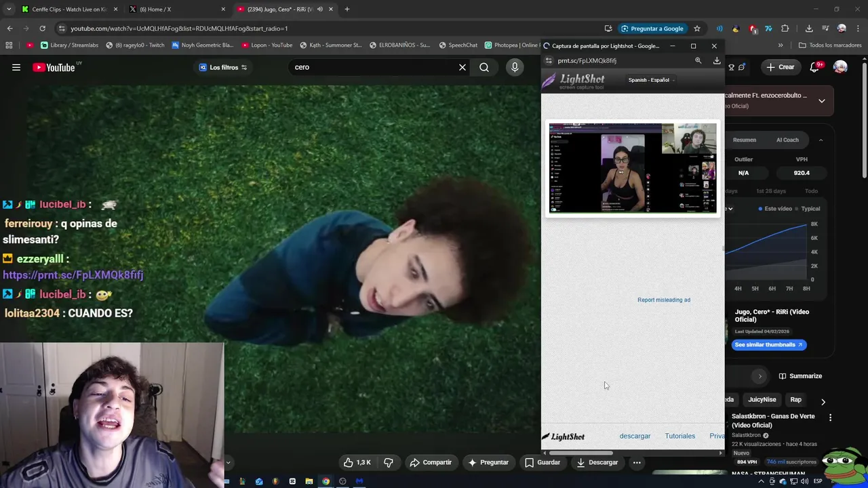
Task: Open the descargar link in the Lightshot footer
Action: click(x=635, y=436)
